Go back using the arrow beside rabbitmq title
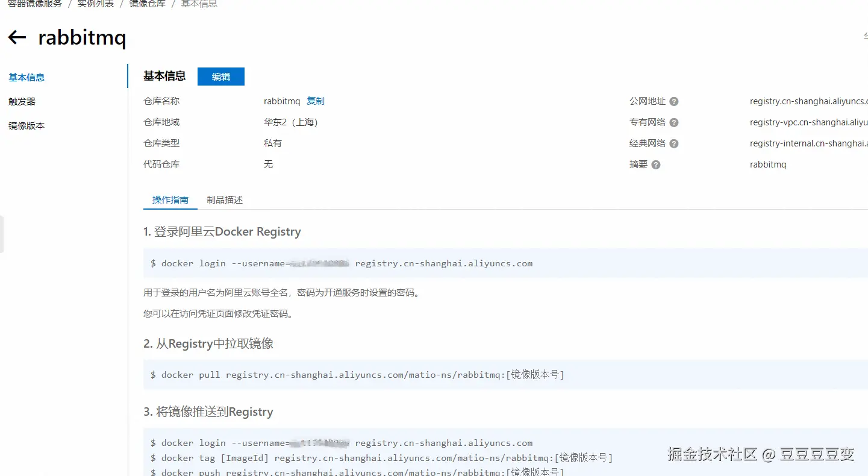 [x=17, y=37]
